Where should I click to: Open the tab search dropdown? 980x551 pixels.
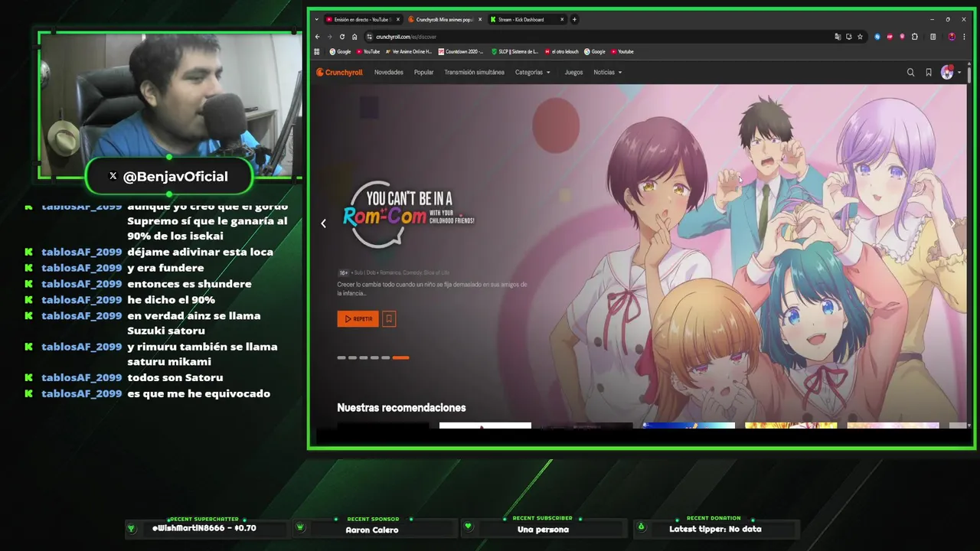(316, 19)
